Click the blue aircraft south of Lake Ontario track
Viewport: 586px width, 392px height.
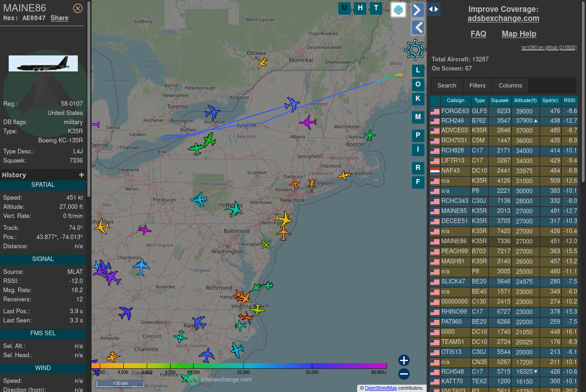(x=292, y=104)
